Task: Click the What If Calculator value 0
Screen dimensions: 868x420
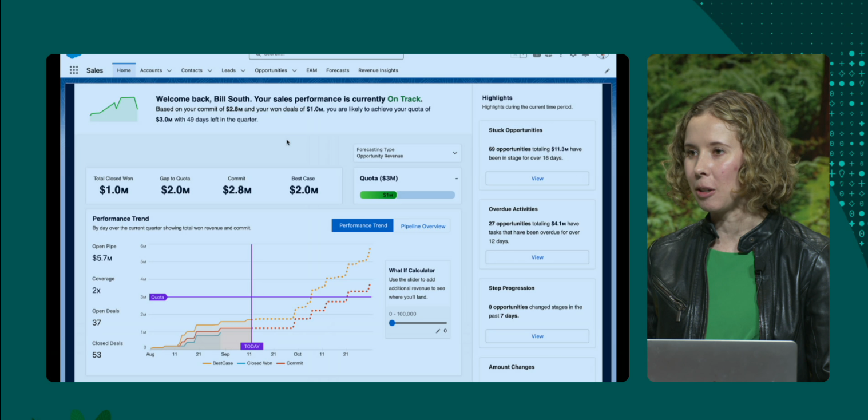Action: 445,331
